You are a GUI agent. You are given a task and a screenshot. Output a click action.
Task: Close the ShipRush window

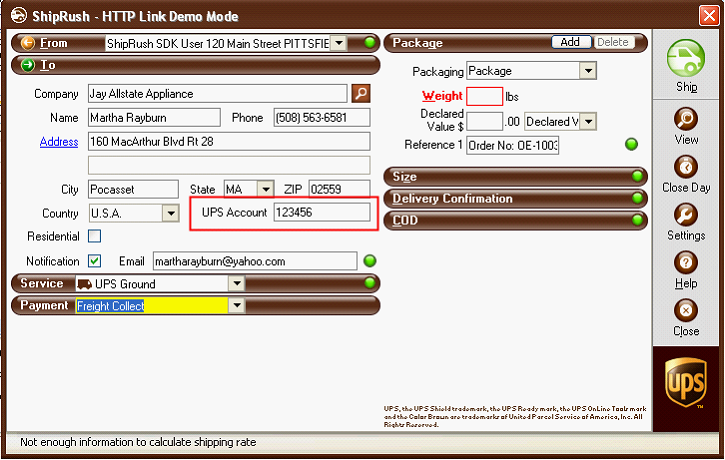[709, 15]
